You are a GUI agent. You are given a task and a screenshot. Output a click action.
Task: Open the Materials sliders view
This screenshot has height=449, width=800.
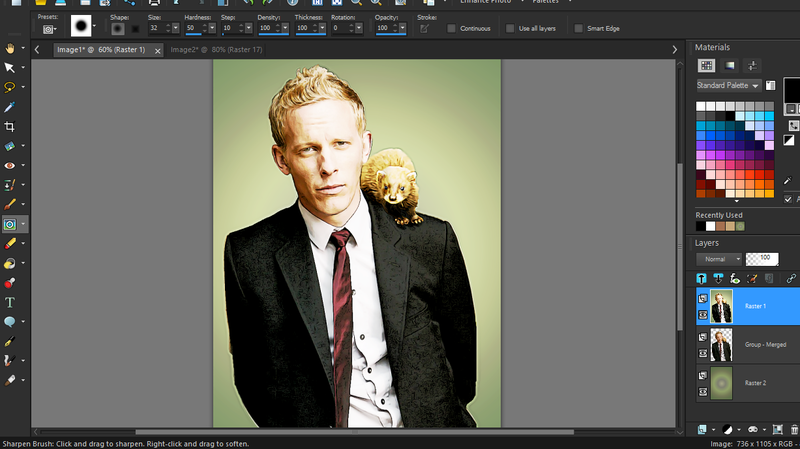coord(752,65)
